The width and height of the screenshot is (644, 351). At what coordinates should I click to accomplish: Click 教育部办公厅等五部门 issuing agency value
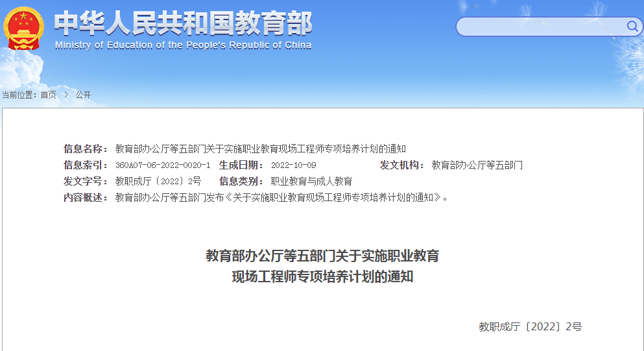[x=477, y=165]
